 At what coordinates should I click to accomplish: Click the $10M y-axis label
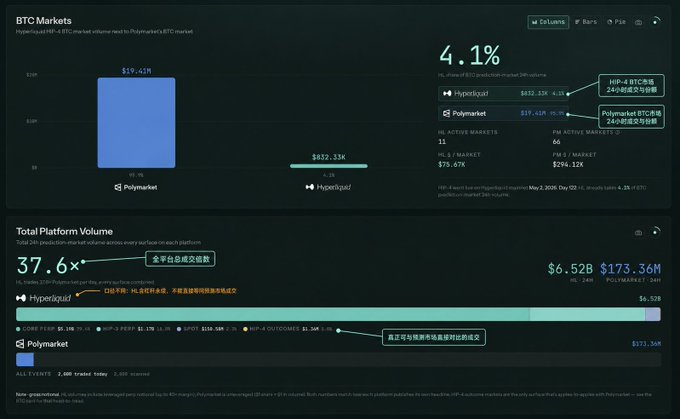click(x=32, y=121)
